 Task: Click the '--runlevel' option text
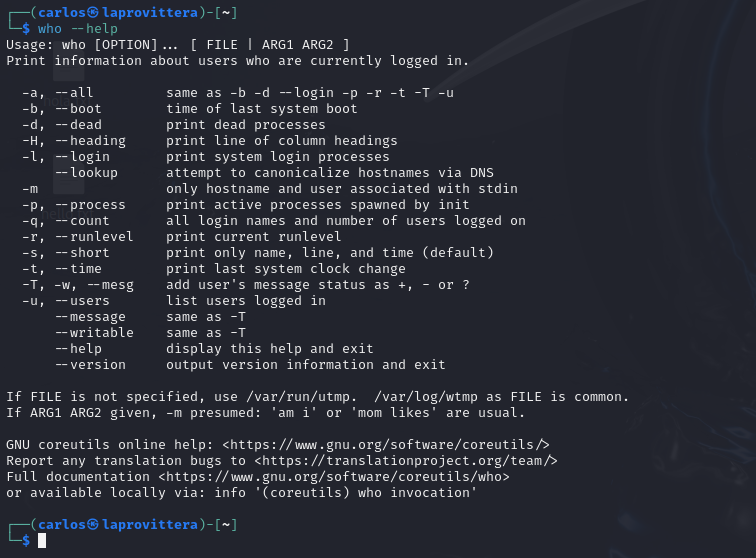click(94, 236)
